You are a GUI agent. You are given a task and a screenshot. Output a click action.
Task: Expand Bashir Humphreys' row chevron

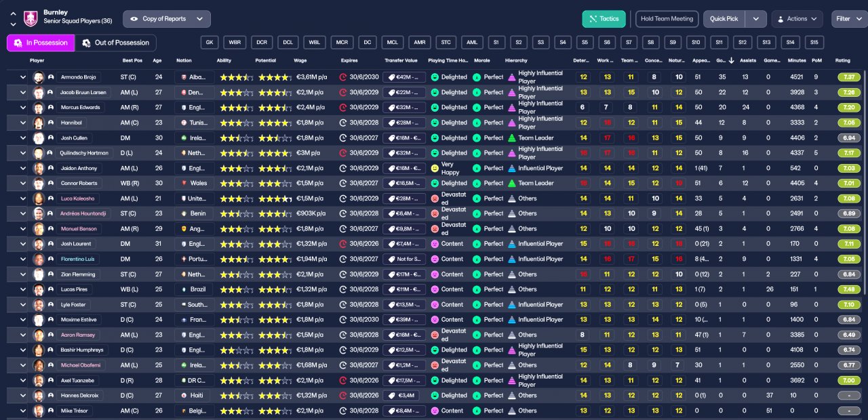22,350
